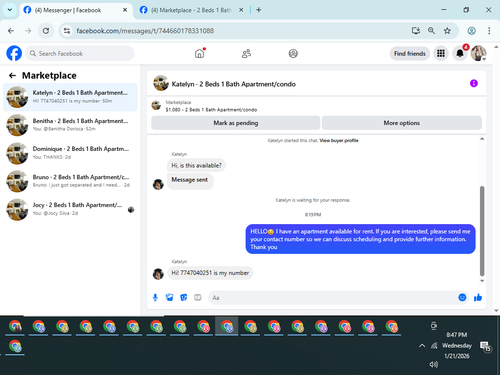The height and width of the screenshot is (375, 500).
Task: Choose a sticker icon
Action: (183, 297)
